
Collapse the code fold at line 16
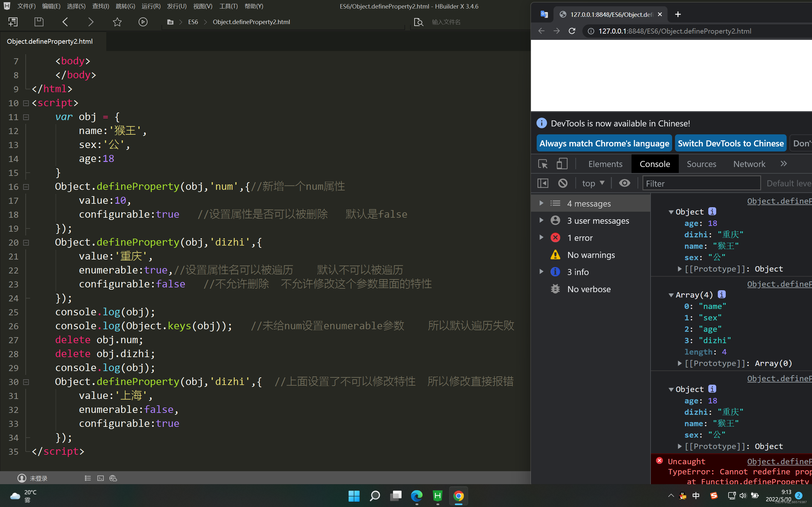[26, 187]
